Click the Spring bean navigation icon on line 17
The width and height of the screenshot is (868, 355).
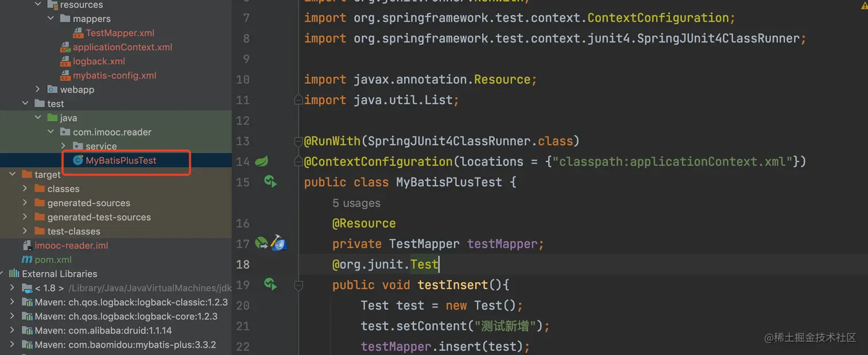pyautogui.click(x=262, y=244)
